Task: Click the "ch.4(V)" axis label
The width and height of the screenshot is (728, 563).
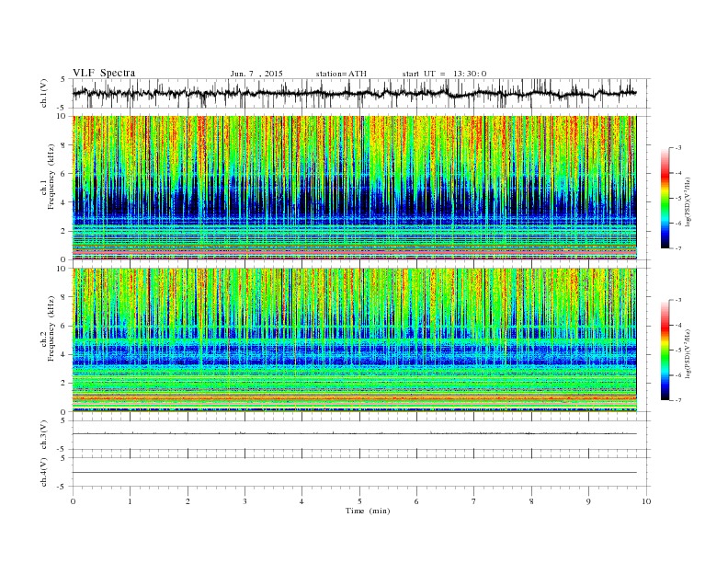Action: tap(43, 472)
